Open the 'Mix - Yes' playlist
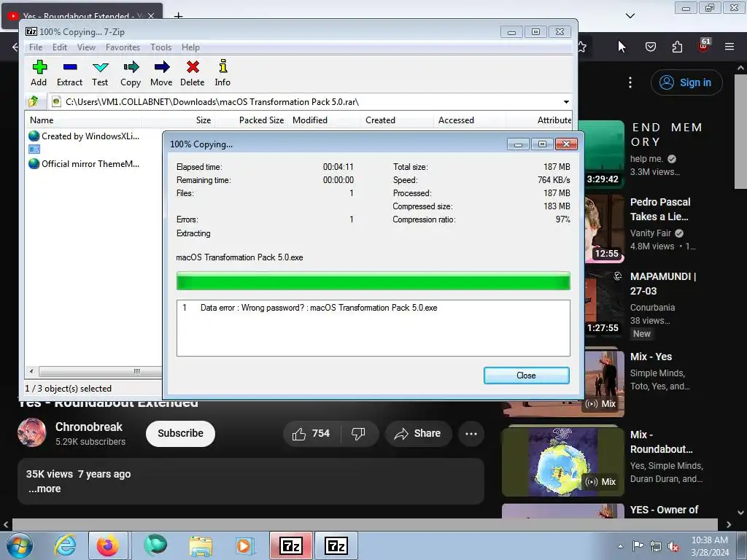The image size is (747, 560). tap(651, 357)
